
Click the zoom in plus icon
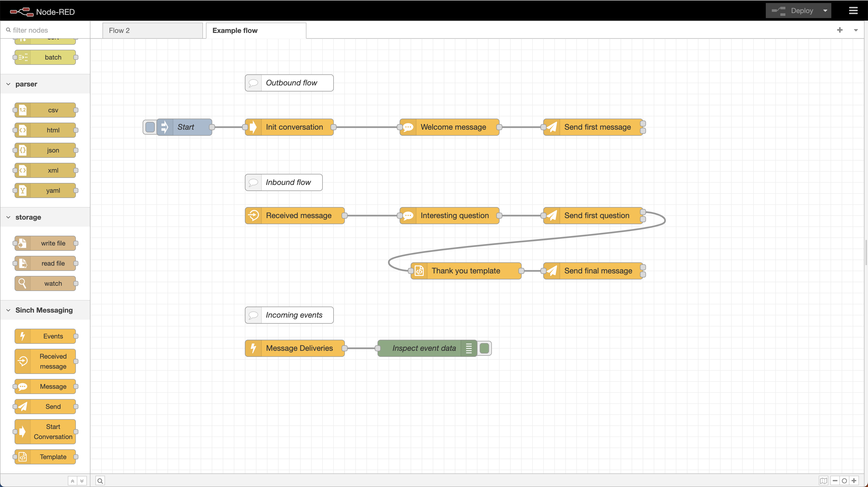pyautogui.click(x=854, y=481)
